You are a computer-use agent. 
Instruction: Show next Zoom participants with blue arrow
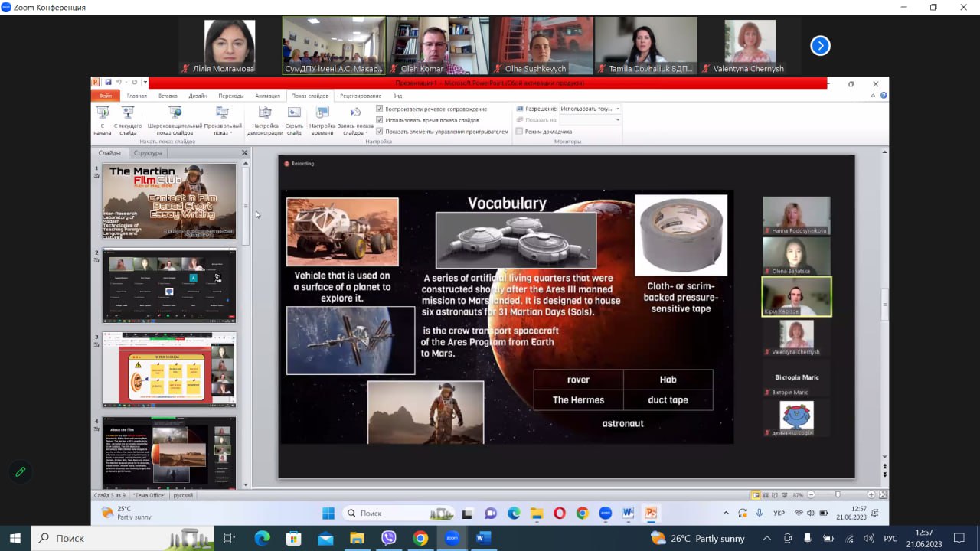(x=820, y=46)
